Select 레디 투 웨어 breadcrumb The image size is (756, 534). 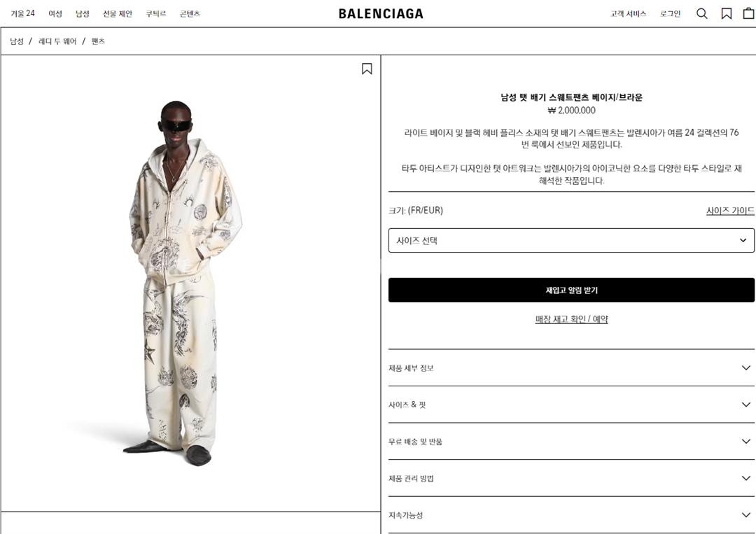[57, 41]
